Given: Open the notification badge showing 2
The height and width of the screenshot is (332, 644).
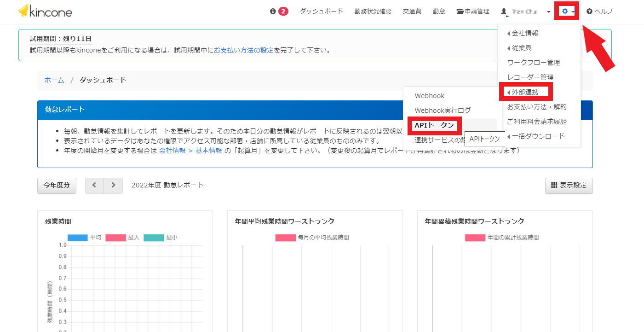Looking at the screenshot, I should click(x=283, y=11).
